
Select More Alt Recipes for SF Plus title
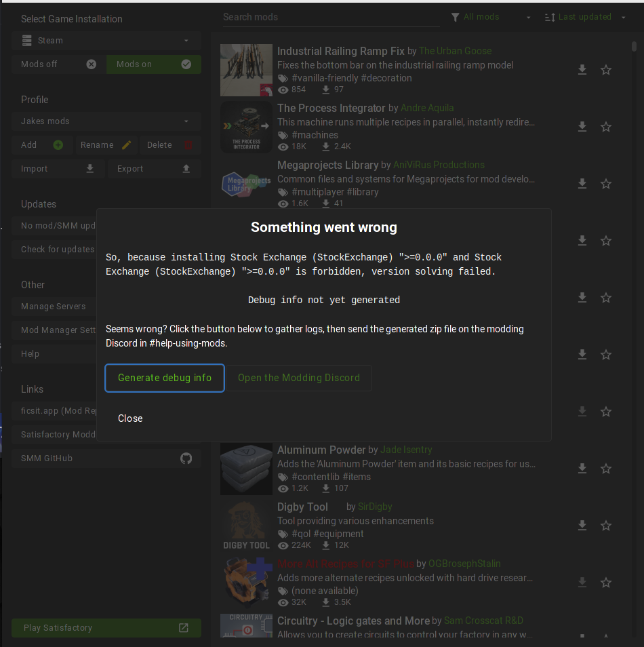(345, 564)
